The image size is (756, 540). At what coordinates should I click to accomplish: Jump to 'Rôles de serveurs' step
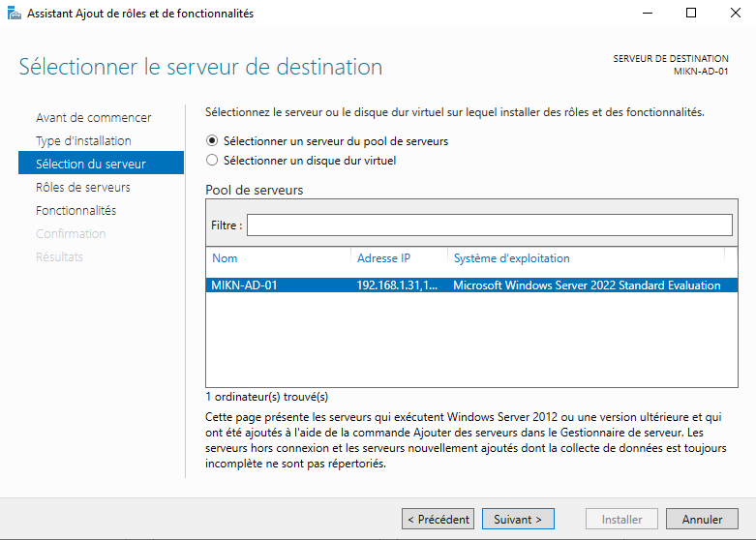(82, 188)
